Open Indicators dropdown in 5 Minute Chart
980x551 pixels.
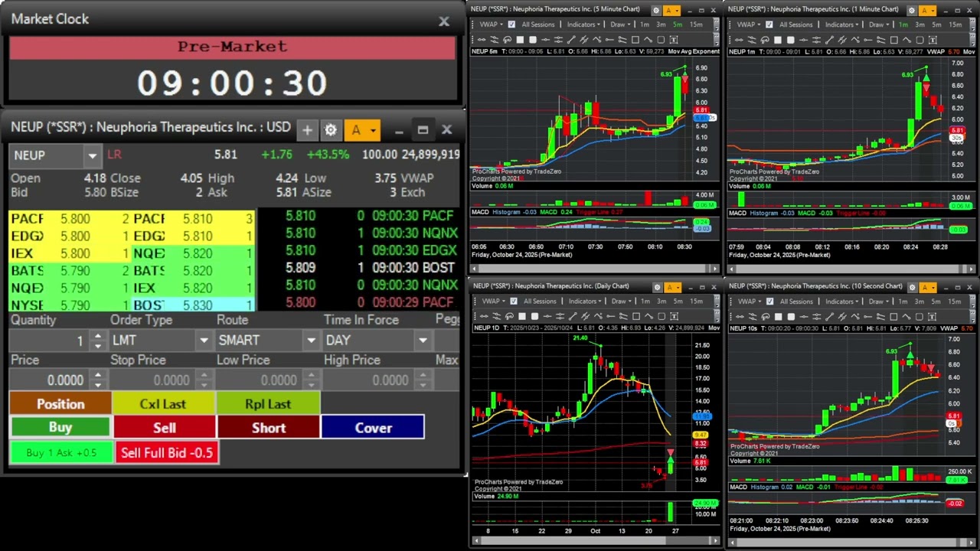(585, 24)
